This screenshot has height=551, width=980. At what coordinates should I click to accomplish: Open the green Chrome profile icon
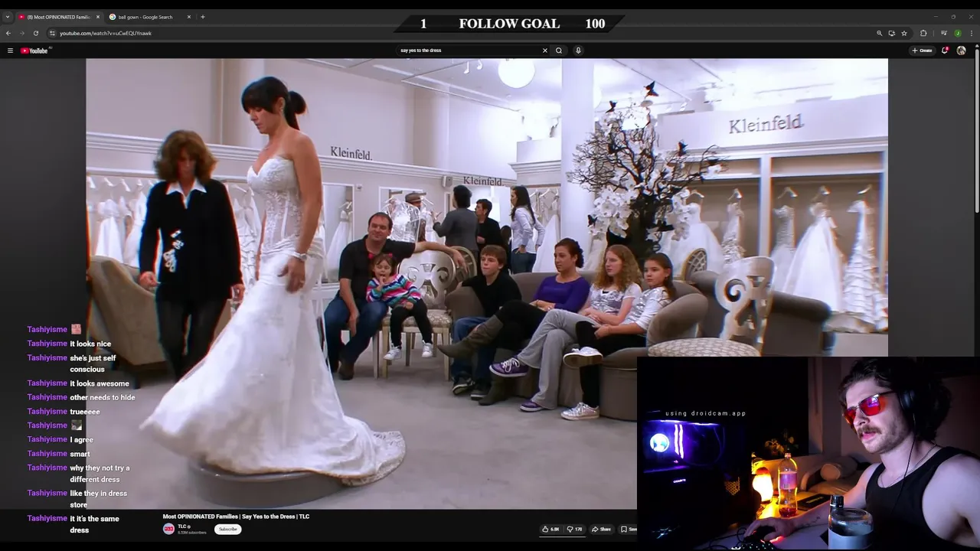957,33
